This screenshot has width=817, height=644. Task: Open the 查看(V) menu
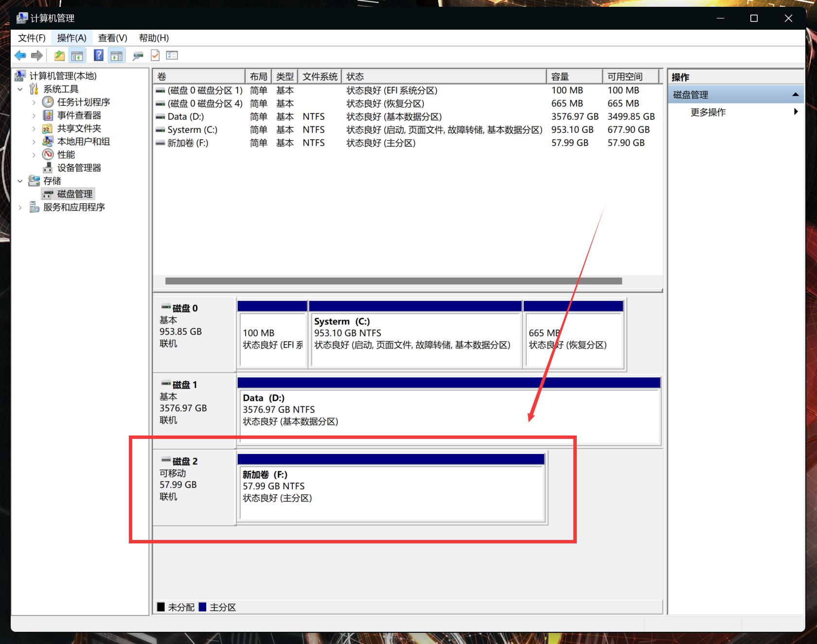(111, 37)
